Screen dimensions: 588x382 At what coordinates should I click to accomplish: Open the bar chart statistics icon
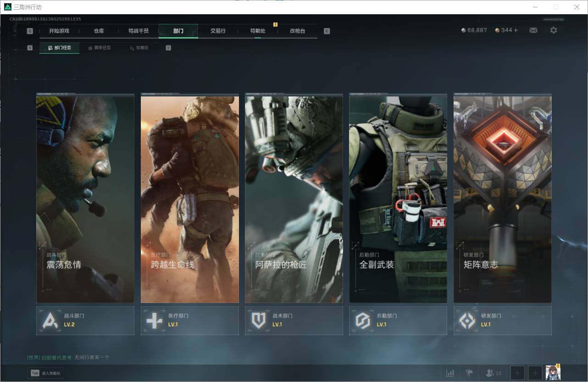(450, 373)
